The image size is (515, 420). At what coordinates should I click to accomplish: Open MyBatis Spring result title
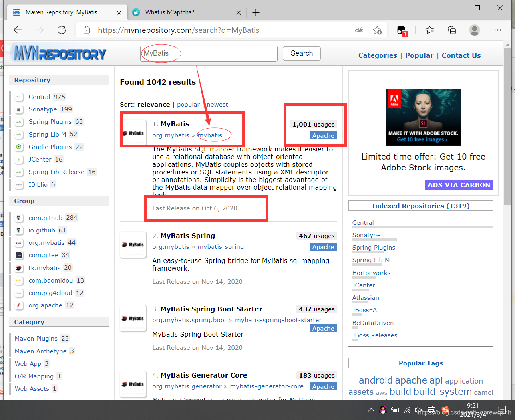[188, 236]
